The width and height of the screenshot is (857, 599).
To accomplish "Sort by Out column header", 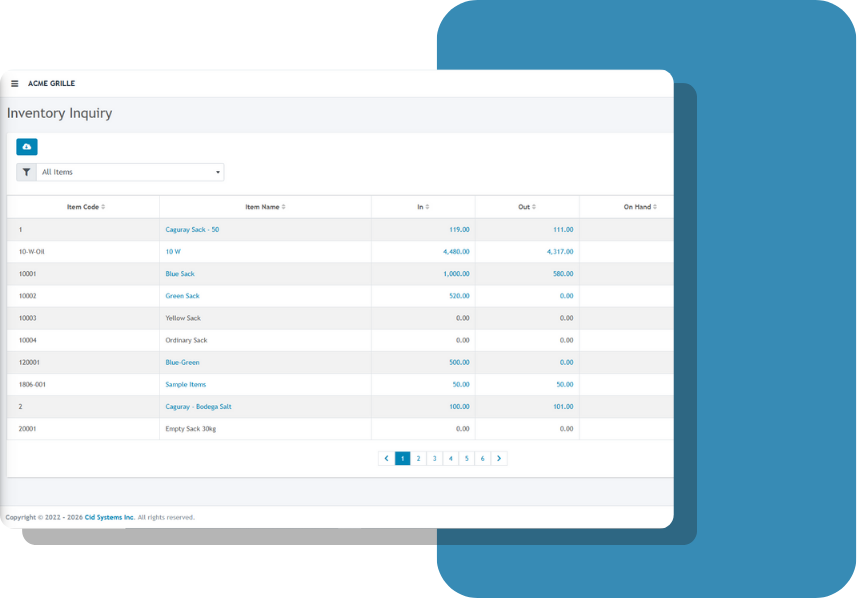I will pyautogui.click(x=527, y=207).
